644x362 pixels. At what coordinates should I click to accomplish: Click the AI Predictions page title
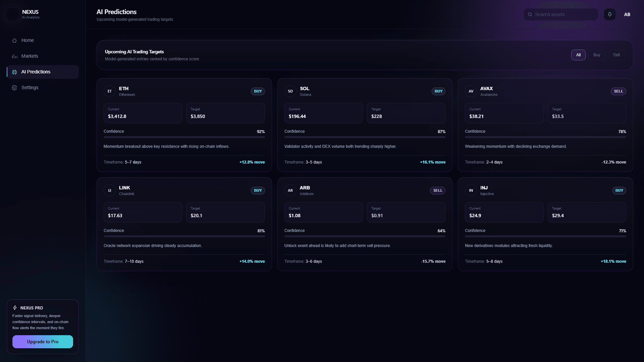click(116, 12)
